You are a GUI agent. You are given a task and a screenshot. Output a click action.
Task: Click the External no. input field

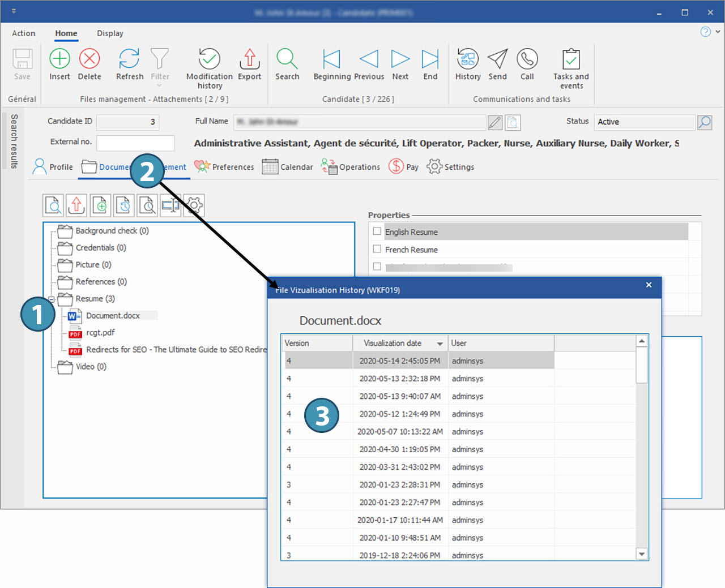coord(135,143)
